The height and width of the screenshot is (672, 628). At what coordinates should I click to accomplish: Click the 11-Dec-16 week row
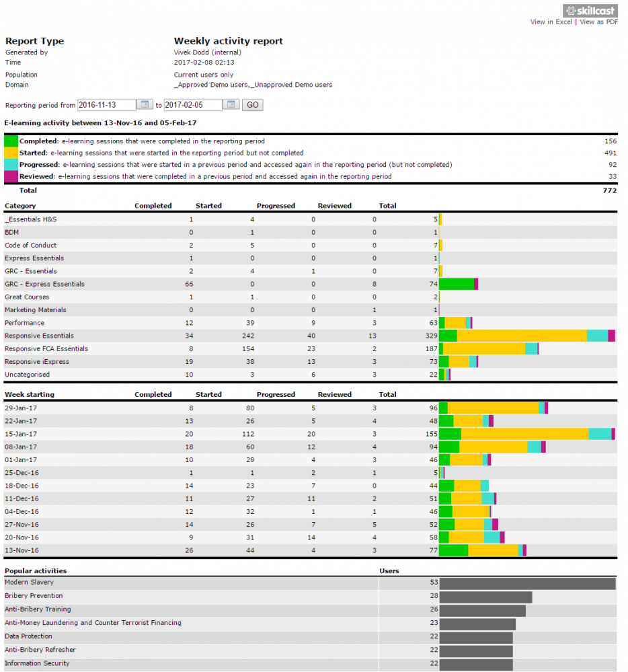pyautogui.click(x=311, y=498)
